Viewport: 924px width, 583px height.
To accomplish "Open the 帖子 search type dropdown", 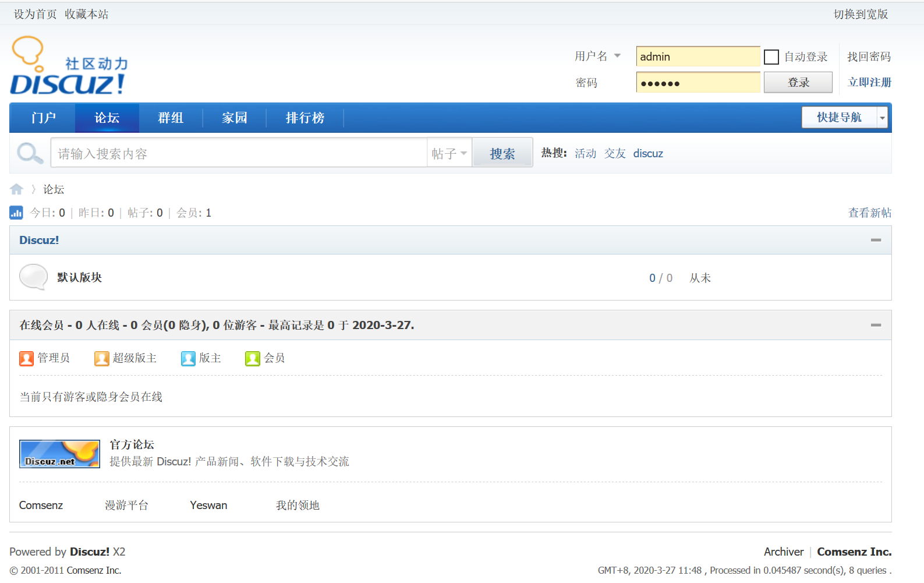I will click(x=449, y=153).
